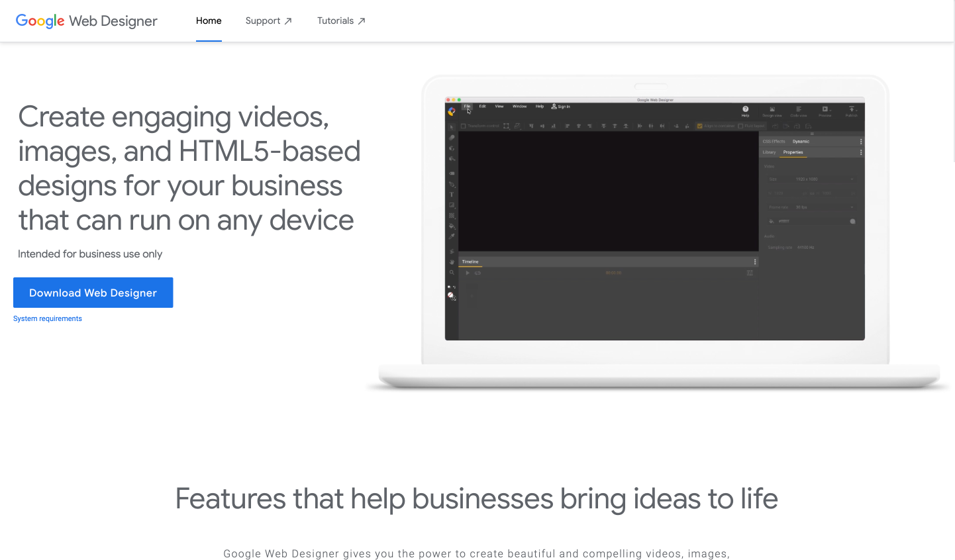Enable the Fluid layout checkbox

pyautogui.click(x=741, y=126)
